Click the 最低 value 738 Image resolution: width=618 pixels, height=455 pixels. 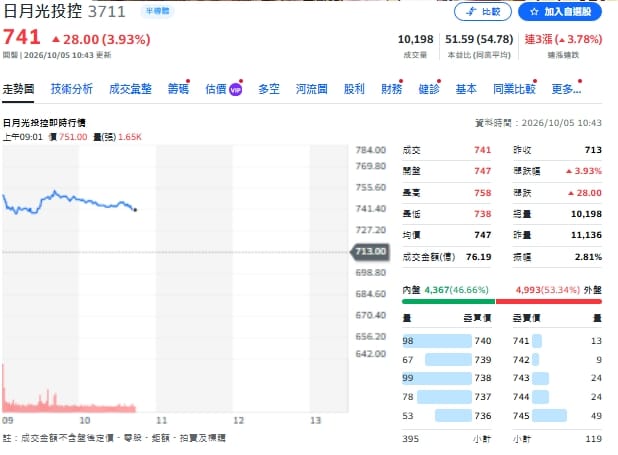point(482,214)
